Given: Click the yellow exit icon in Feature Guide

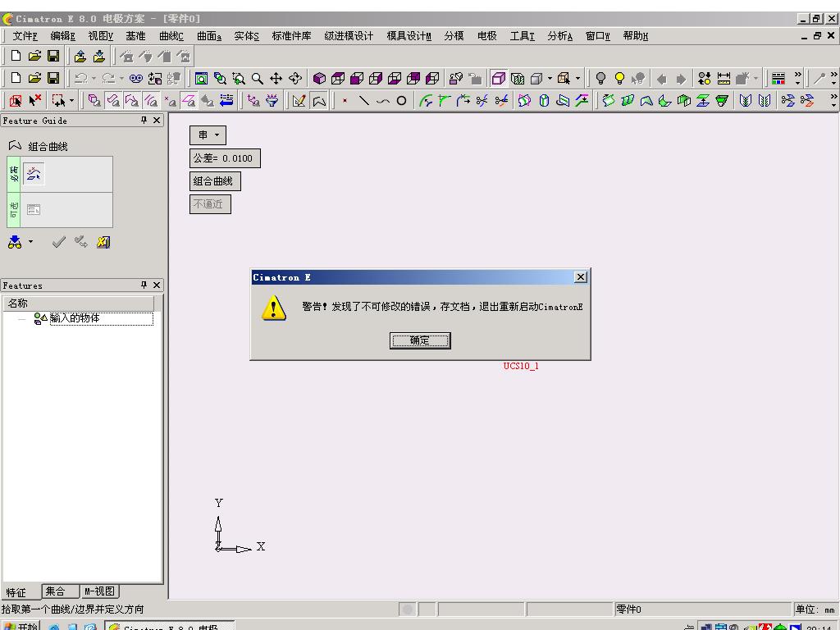Looking at the screenshot, I should point(103,242).
